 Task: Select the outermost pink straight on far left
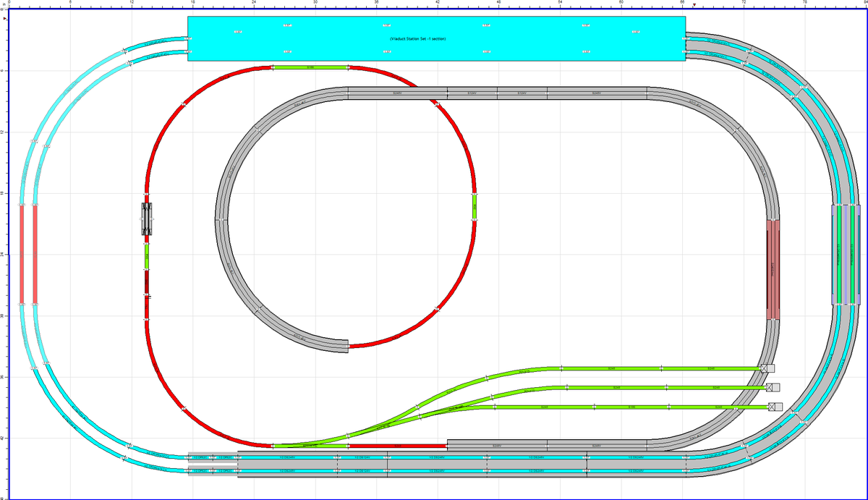pos(22,255)
